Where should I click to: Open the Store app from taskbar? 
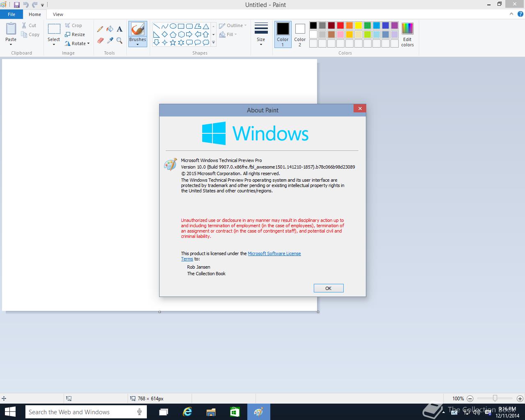pos(235,412)
